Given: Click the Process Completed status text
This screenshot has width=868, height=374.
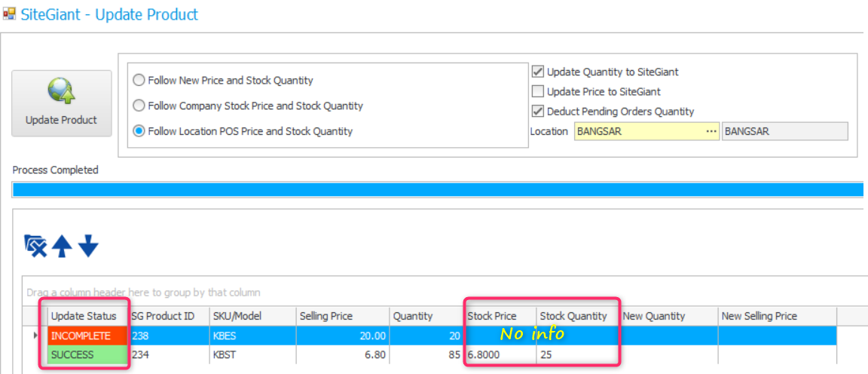Looking at the screenshot, I should [x=55, y=170].
